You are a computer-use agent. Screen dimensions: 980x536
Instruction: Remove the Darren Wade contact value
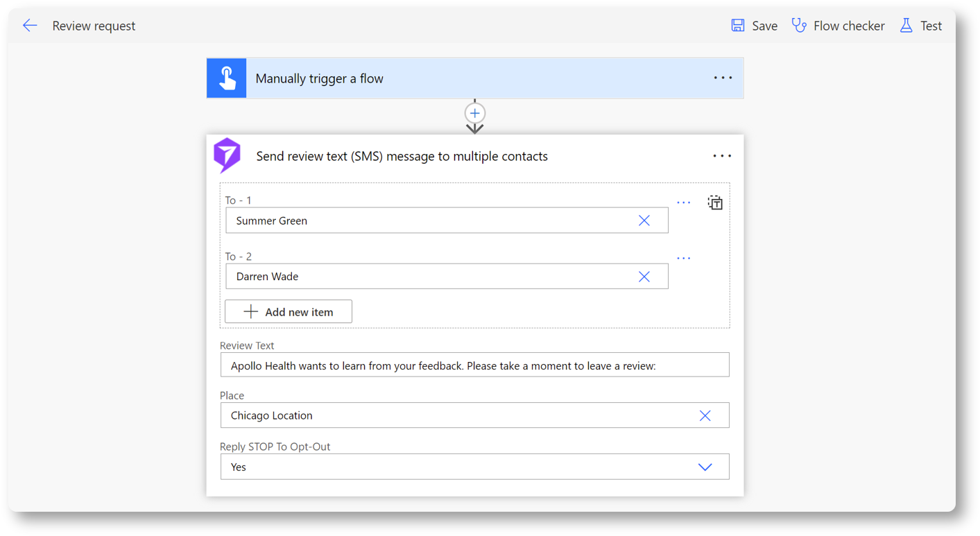tap(644, 277)
